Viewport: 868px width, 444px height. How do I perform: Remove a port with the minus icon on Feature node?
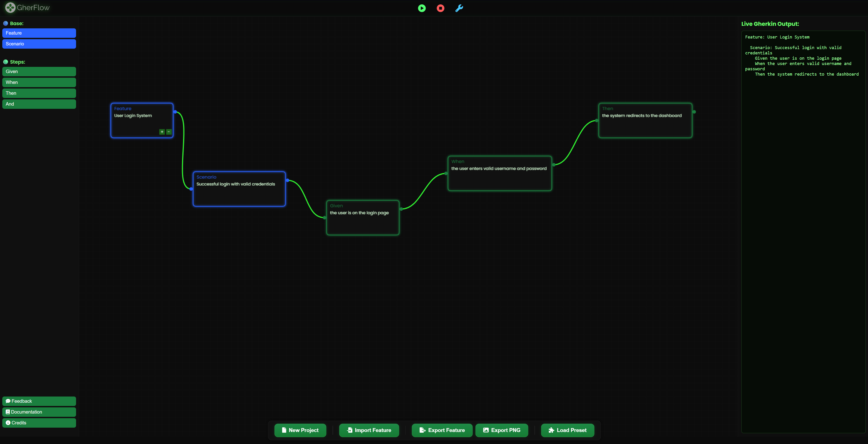tap(168, 132)
